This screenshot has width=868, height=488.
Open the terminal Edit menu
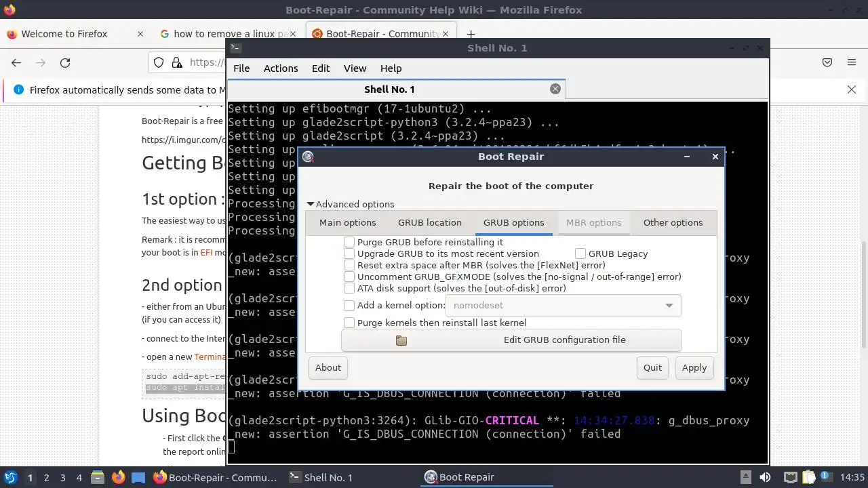[321, 68]
